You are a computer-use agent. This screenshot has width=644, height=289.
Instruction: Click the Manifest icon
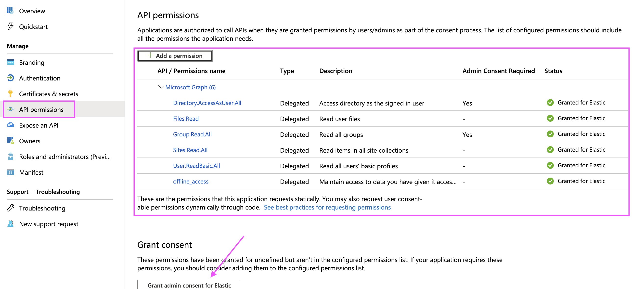10,172
